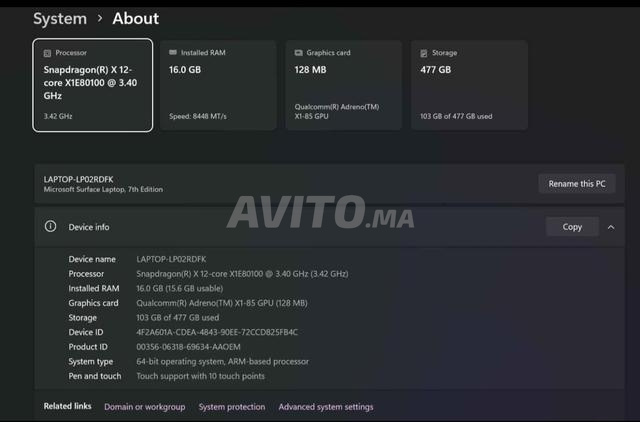
Task: Click the Device info header label
Action: coord(89,227)
